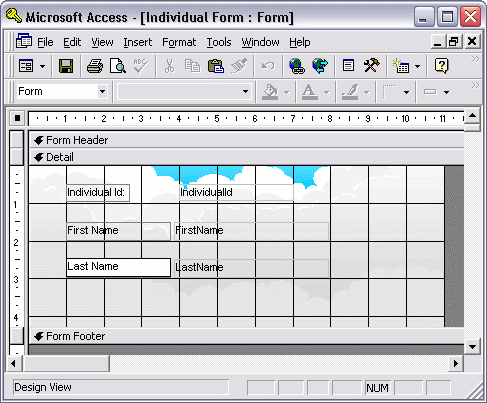Open the Help menu
Screen dimensions: 487x403
click(x=300, y=42)
